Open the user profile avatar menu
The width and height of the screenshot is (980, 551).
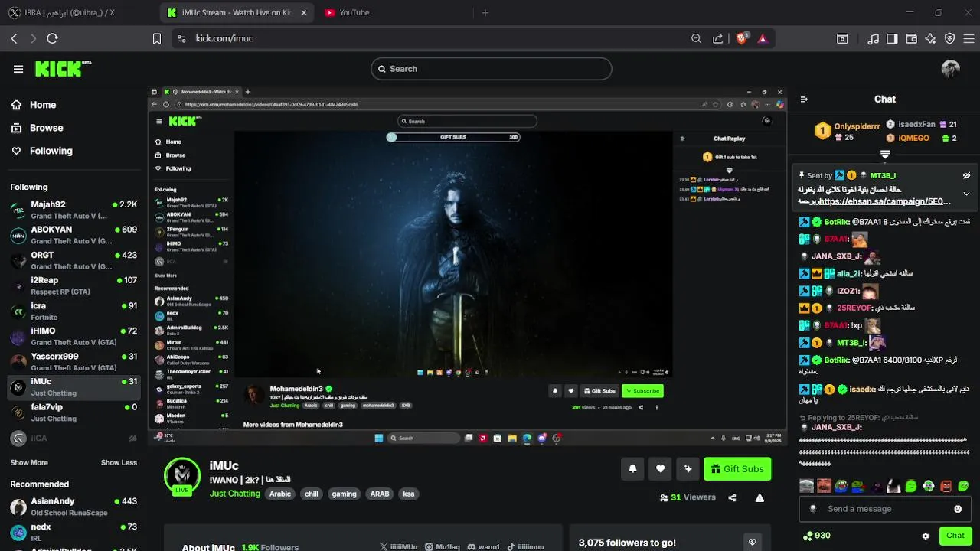click(x=950, y=69)
